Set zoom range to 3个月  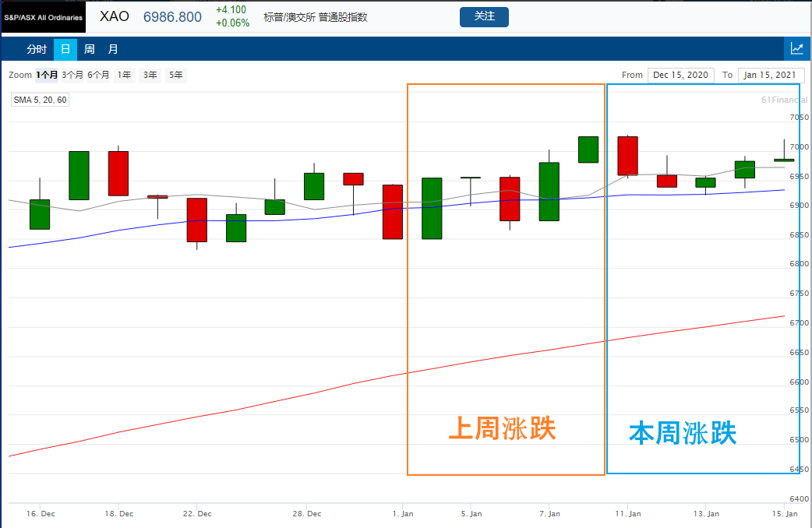[x=72, y=75]
